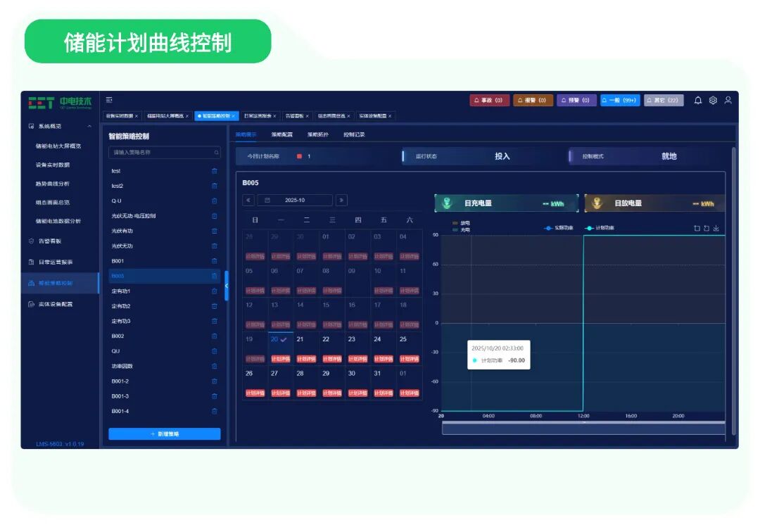This screenshot has height=532, width=760.
Task: Focus the strategy name search field
Action: pyautogui.click(x=164, y=153)
